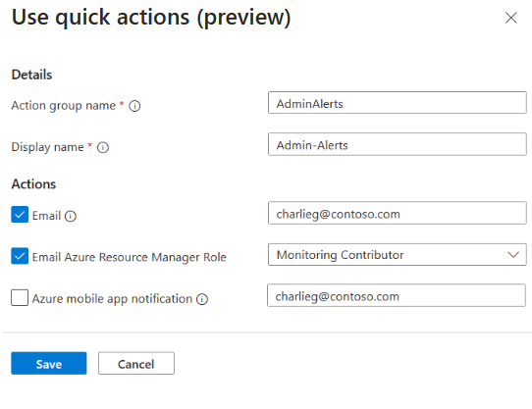
Task: Focus the AdminAlerts action group name field
Action: [x=397, y=102]
